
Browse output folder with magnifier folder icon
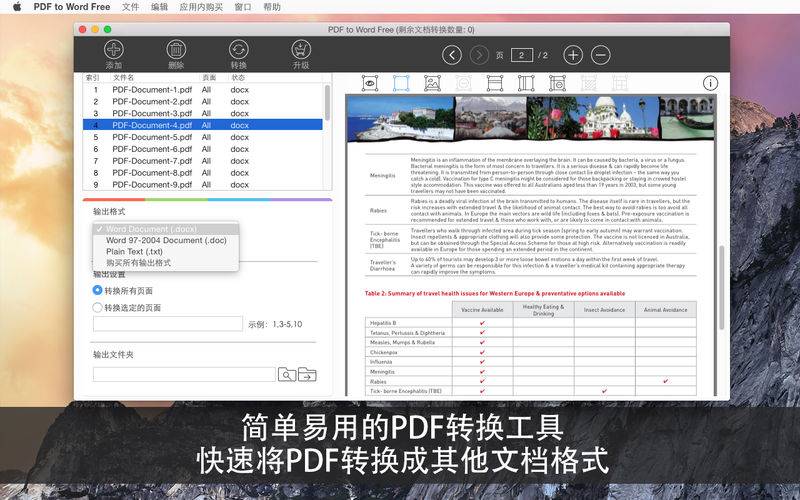tap(287, 374)
